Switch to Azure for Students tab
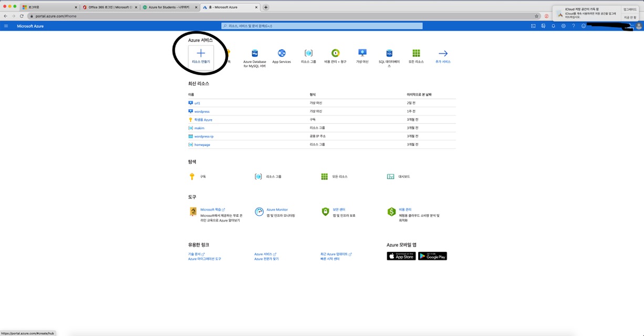 [x=169, y=7]
